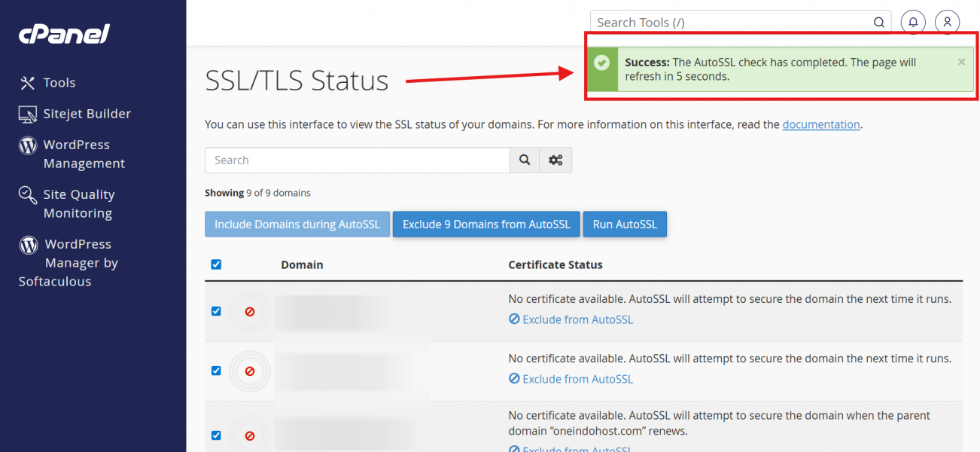Open notifications bell icon
The width and height of the screenshot is (980, 452).
point(913,23)
